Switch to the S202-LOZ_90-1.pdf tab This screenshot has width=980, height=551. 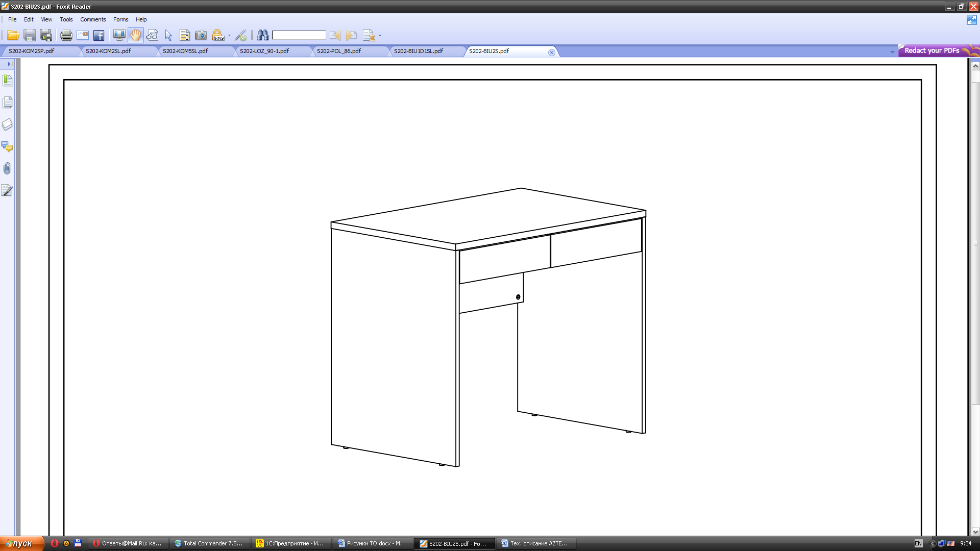264,51
